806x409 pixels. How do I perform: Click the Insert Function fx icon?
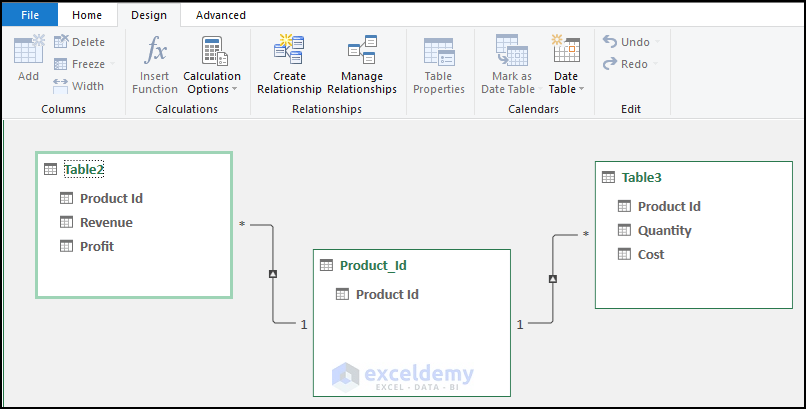click(x=155, y=50)
